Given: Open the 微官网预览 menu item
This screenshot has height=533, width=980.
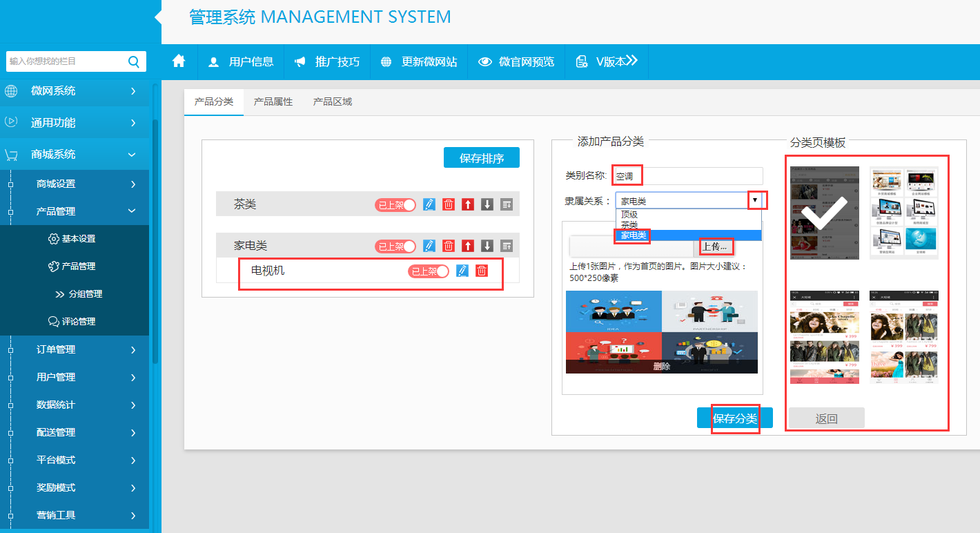Looking at the screenshot, I should point(516,61).
